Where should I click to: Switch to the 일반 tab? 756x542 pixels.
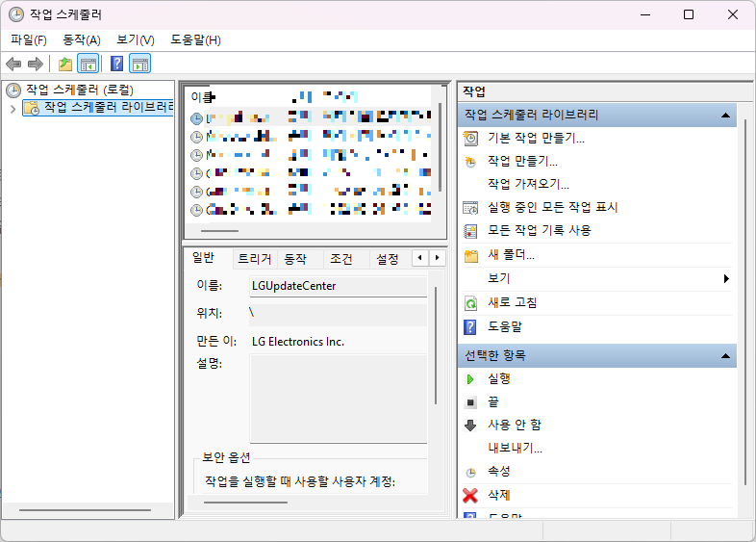coord(203,258)
